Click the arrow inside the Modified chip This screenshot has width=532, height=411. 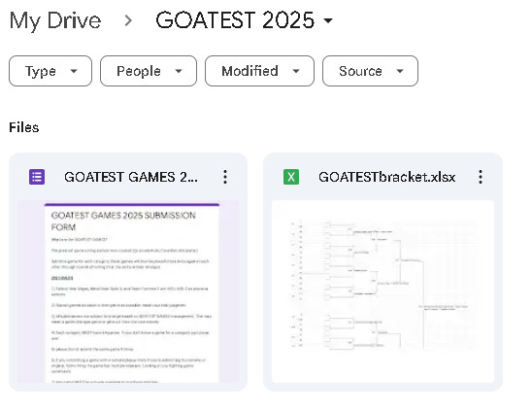pos(296,71)
